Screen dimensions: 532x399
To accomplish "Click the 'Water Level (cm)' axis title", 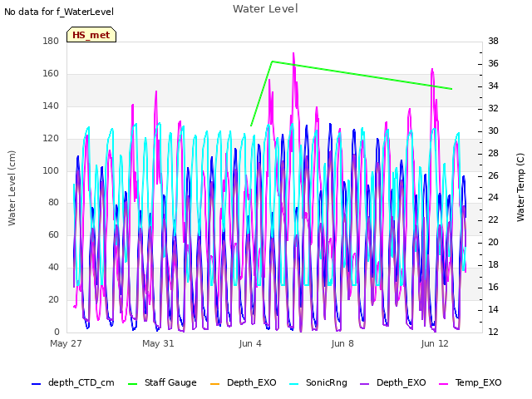I will pos(12,188).
